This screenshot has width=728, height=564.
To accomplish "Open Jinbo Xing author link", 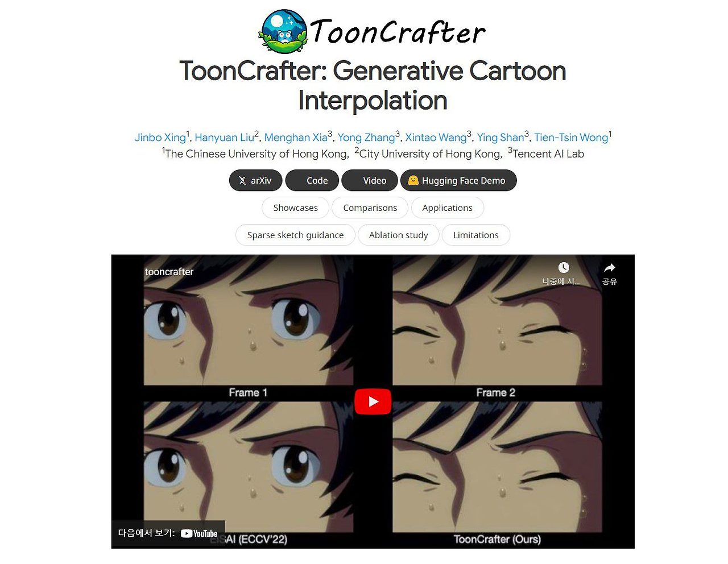I will [160, 138].
